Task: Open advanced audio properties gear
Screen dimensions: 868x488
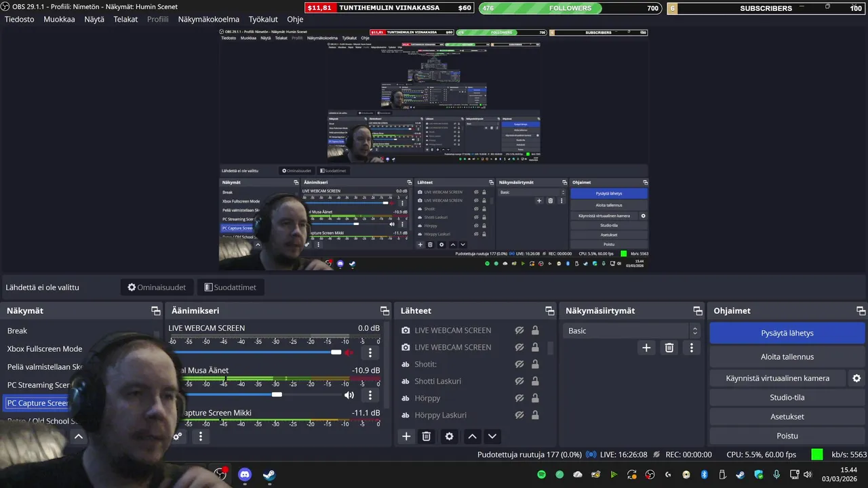Action: pos(178,436)
